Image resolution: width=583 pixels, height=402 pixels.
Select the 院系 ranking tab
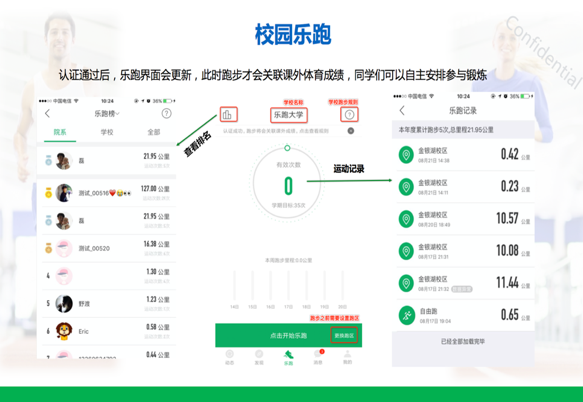(x=60, y=132)
